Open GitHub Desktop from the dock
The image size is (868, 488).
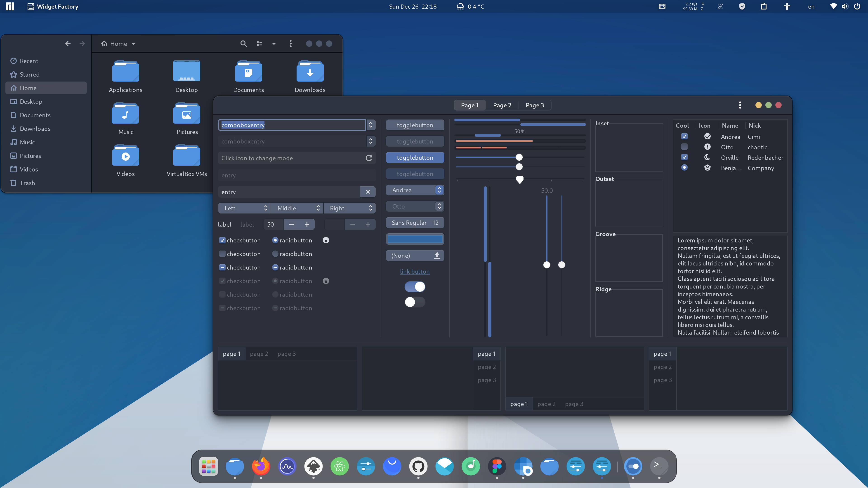click(418, 467)
